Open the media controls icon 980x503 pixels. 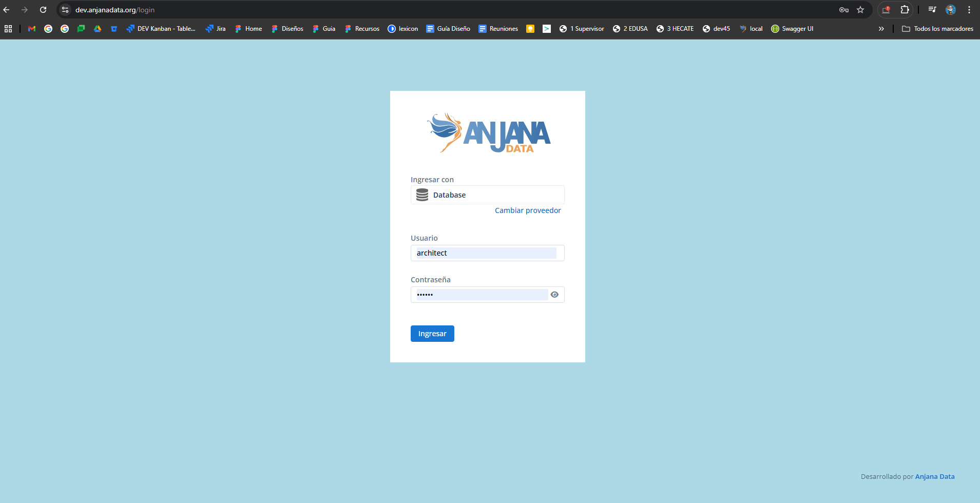[932, 10]
